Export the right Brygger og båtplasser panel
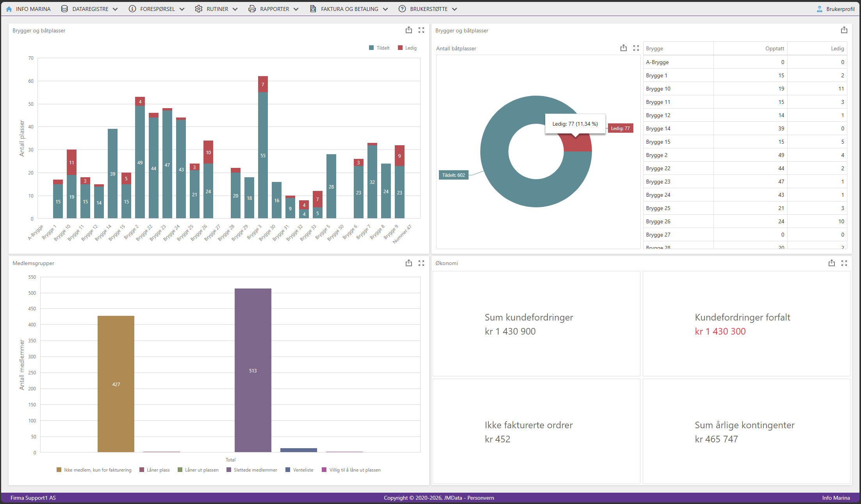This screenshot has height=504, width=861. [x=844, y=30]
